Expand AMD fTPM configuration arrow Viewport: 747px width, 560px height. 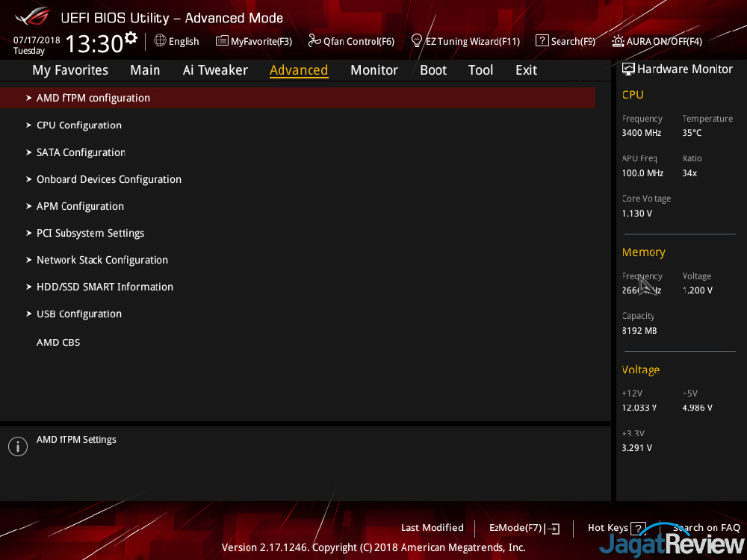tap(28, 98)
